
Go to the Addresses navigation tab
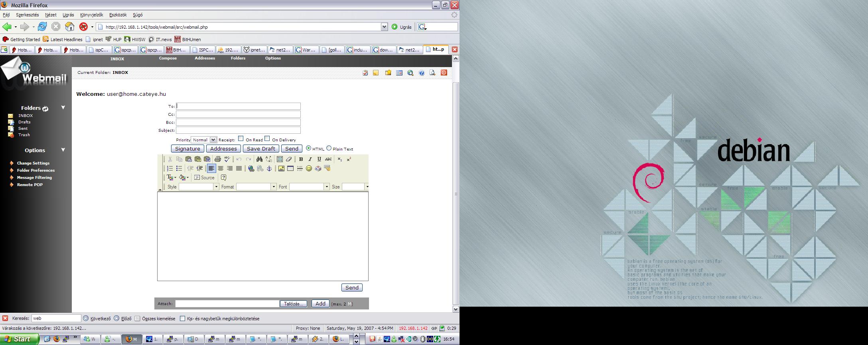(205, 58)
